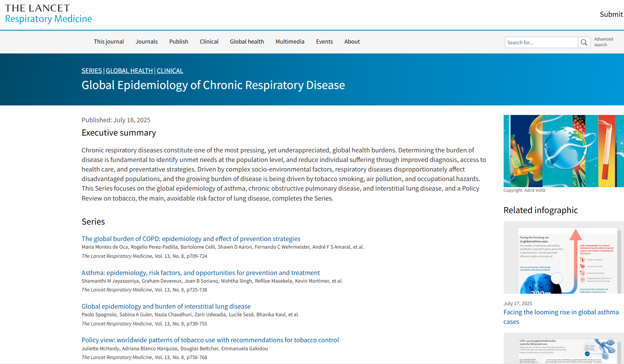Click the search magnifier icon
Image resolution: width=624 pixels, height=364 pixels.
(x=584, y=42)
